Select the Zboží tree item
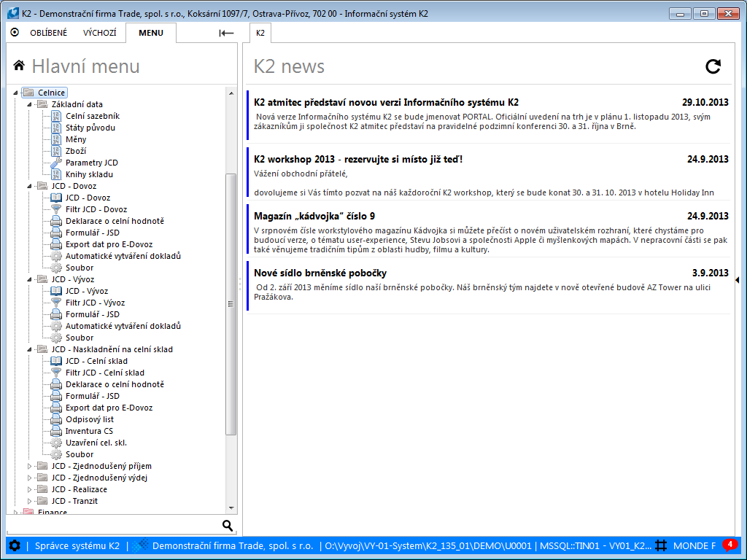Viewport: 747px width, 560px height. point(76,151)
